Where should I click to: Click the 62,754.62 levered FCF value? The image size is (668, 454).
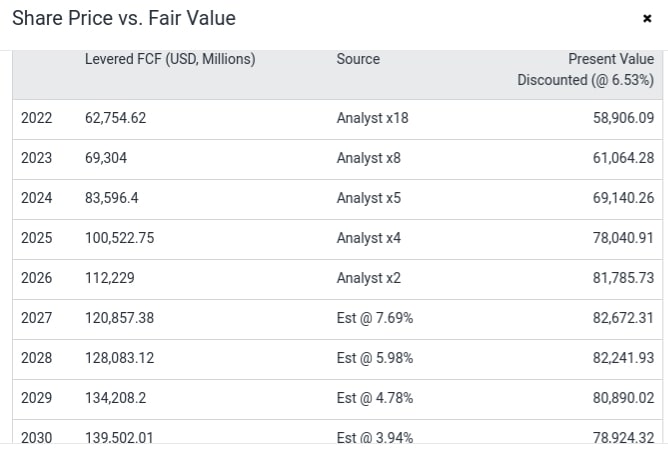pyautogui.click(x=115, y=118)
